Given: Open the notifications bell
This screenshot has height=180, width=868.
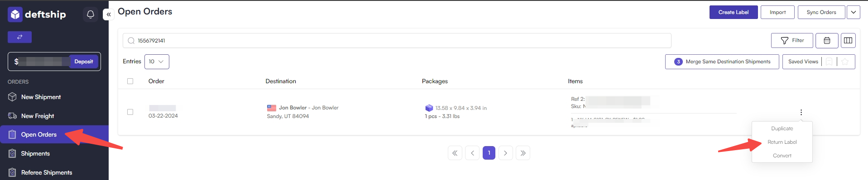Looking at the screenshot, I should 90,14.
